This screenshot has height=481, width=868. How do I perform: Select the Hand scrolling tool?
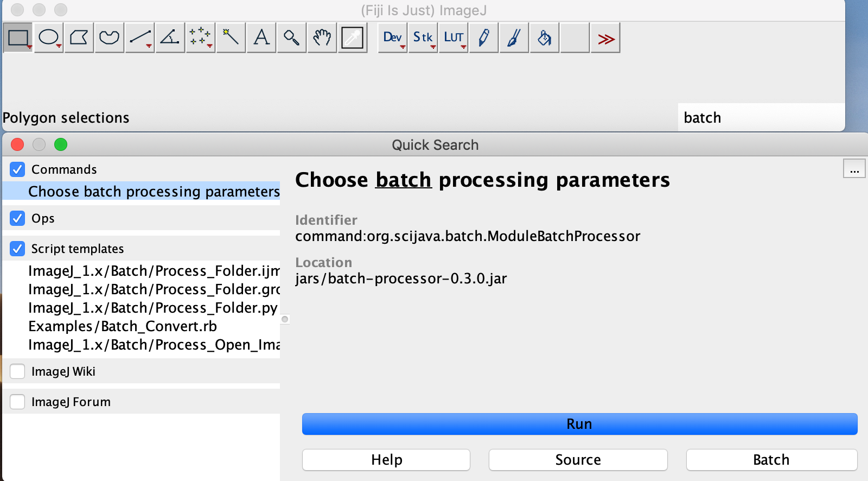(321, 37)
